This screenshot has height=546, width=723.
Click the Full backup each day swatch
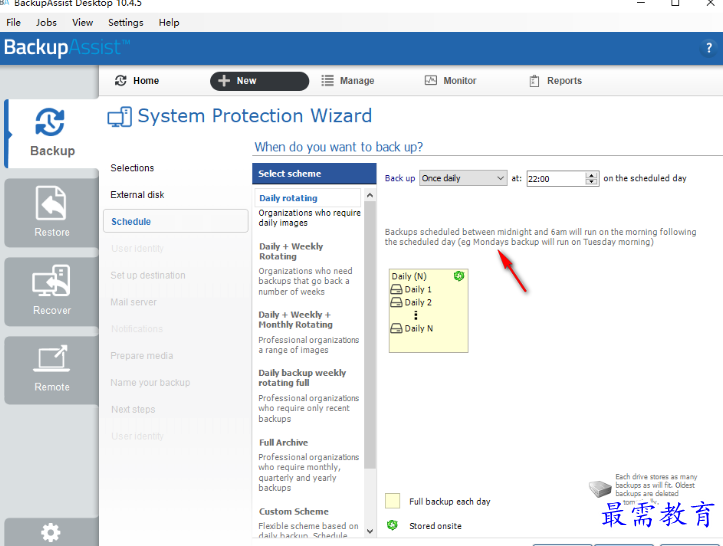(x=392, y=501)
